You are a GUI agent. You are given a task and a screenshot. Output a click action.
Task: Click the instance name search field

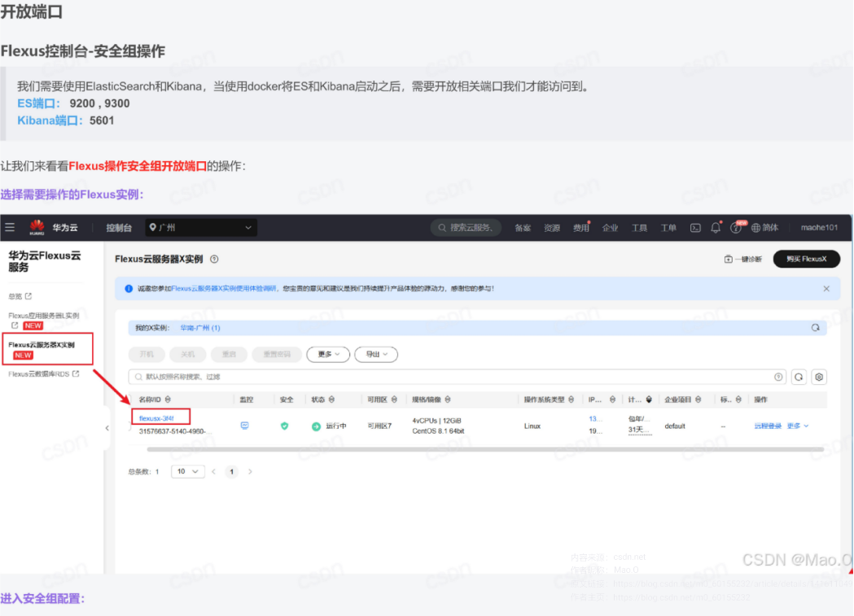(457, 377)
